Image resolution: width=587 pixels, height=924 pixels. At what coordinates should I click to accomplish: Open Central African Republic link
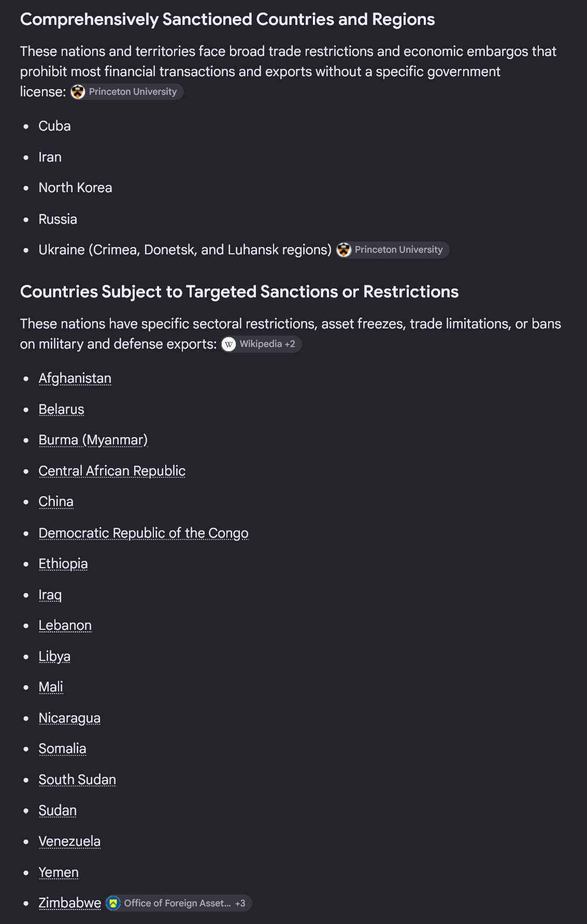click(x=112, y=471)
